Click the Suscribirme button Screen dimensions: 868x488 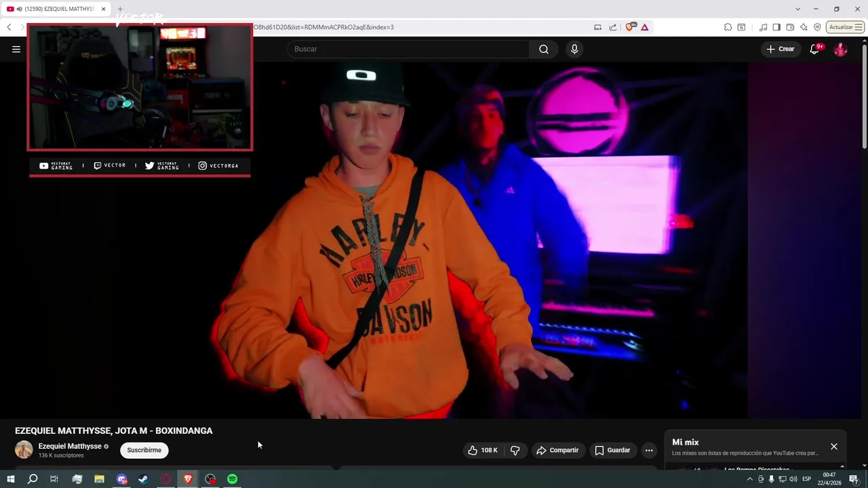(144, 450)
